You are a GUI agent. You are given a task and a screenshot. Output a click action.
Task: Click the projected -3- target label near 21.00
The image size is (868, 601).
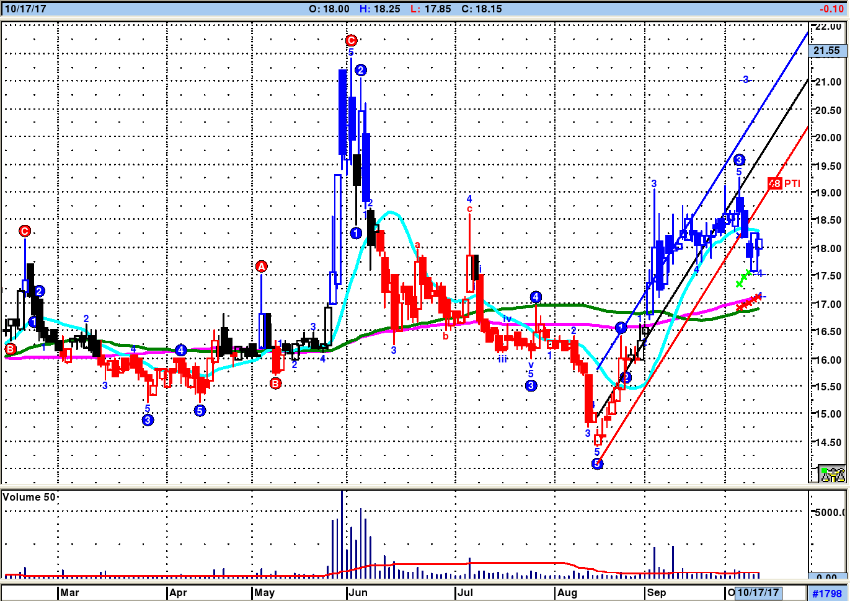pyautogui.click(x=745, y=79)
